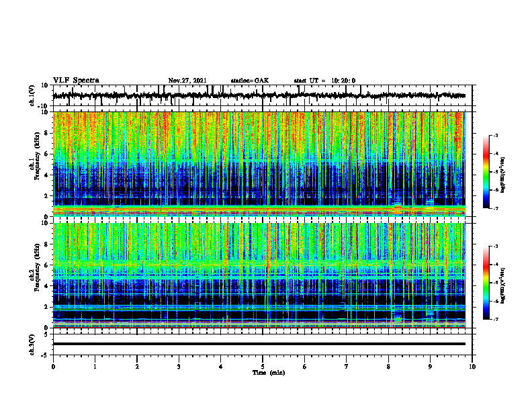Click the "-3" label on ch.1 color bar
The width and height of the screenshot is (532, 411).
(496, 135)
